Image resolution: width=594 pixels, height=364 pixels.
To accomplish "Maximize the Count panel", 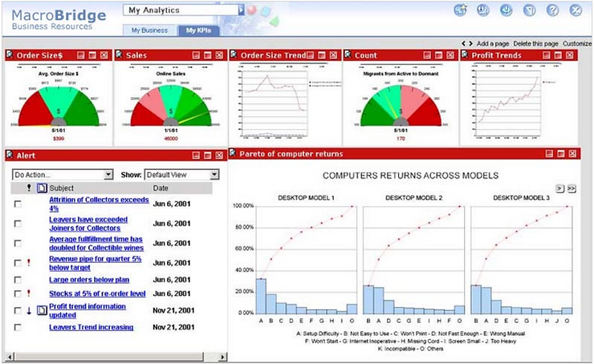I will pyautogui.click(x=439, y=55).
